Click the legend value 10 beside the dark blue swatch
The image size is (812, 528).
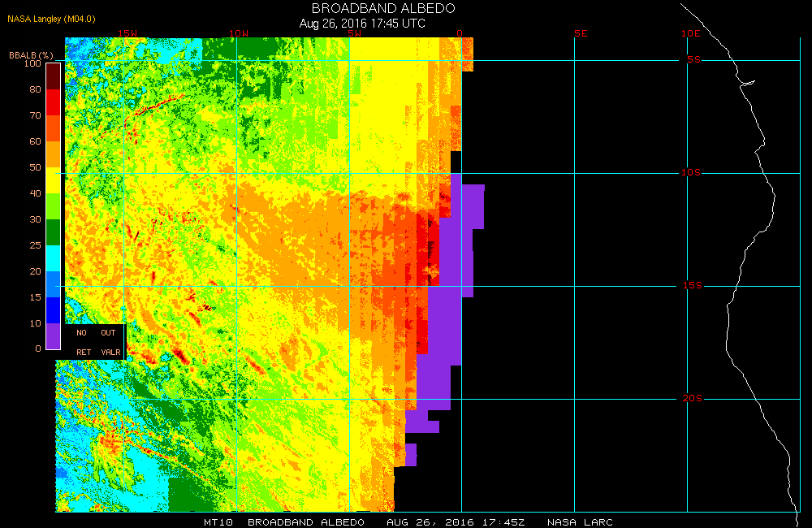(35, 322)
